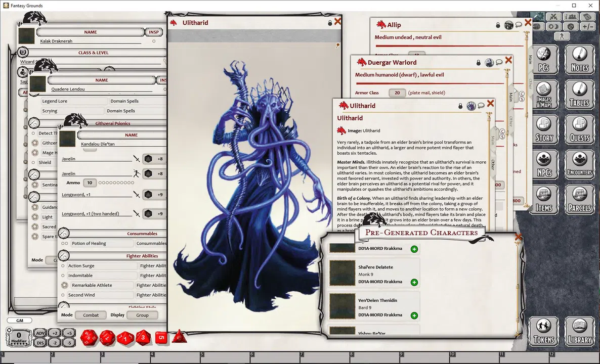Image resolution: width=600 pixels, height=364 pixels.
Task: Toggle the lock on Ulitharid image window
Action: [330, 23]
